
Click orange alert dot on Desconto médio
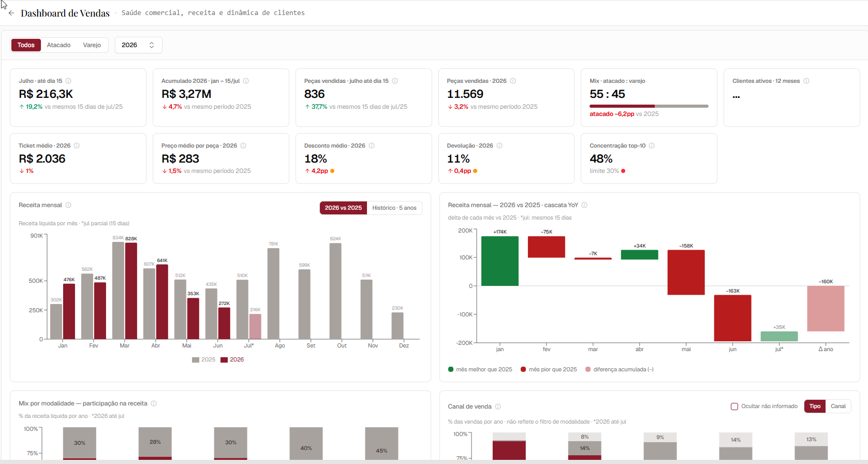click(x=332, y=171)
